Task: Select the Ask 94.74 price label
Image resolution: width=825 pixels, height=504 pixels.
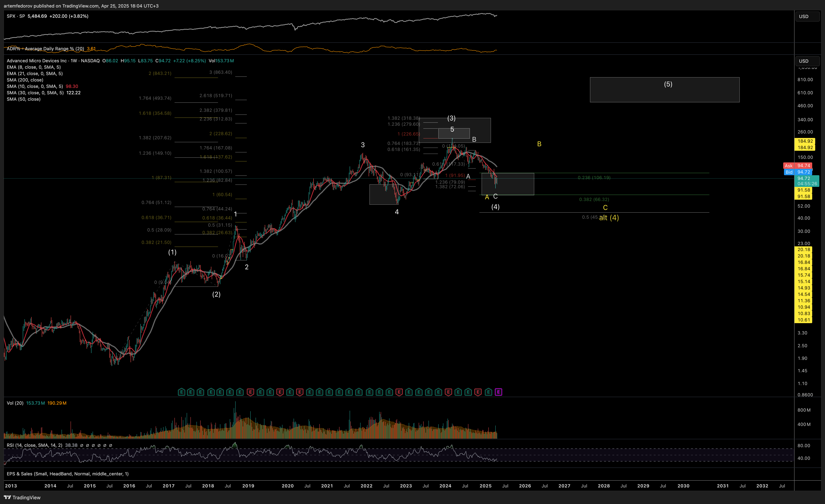Action: tap(797, 165)
